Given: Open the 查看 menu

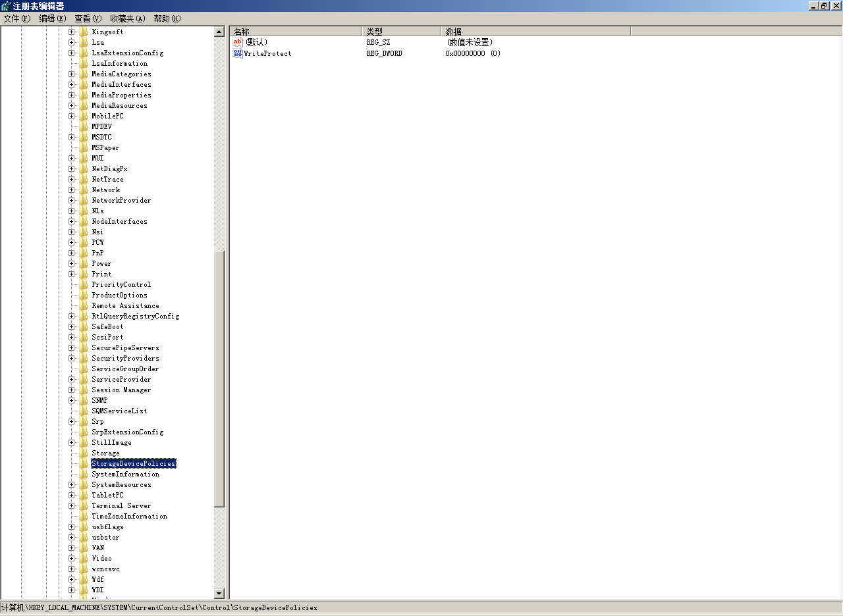Looking at the screenshot, I should pyautogui.click(x=87, y=18).
